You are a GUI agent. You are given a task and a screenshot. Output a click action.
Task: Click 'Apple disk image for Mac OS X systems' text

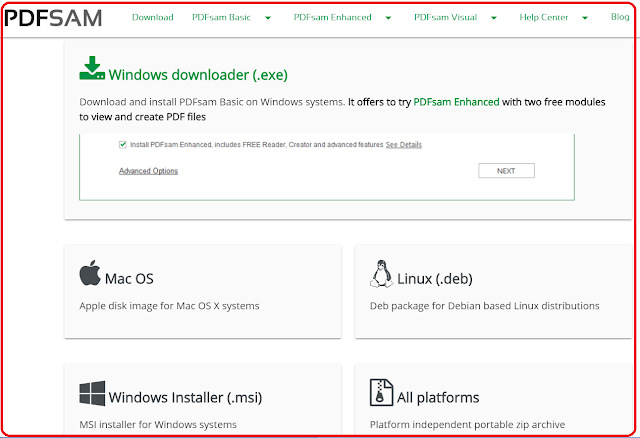coord(169,306)
